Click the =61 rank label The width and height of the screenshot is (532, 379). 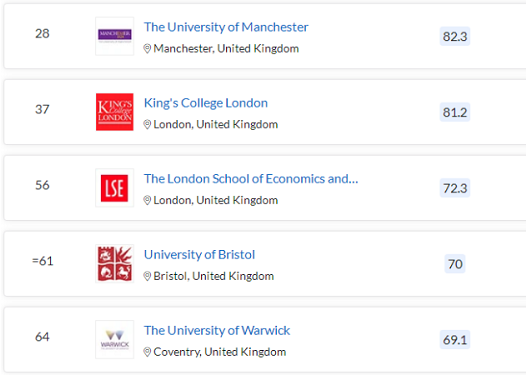pos(42,261)
